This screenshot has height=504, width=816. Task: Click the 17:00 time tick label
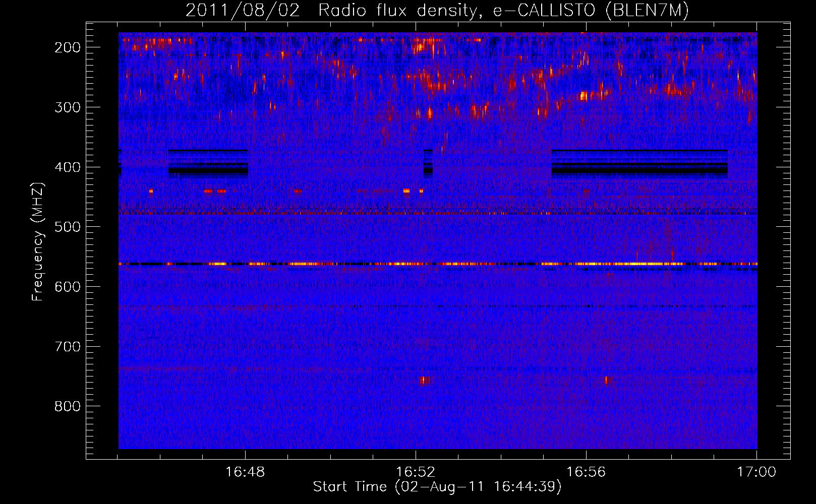pyautogui.click(x=756, y=472)
